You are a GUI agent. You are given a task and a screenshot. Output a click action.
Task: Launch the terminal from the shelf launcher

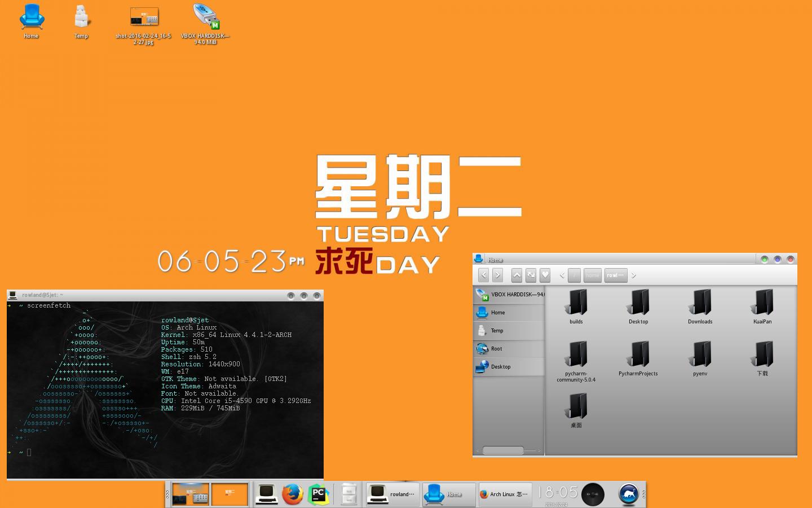267,494
